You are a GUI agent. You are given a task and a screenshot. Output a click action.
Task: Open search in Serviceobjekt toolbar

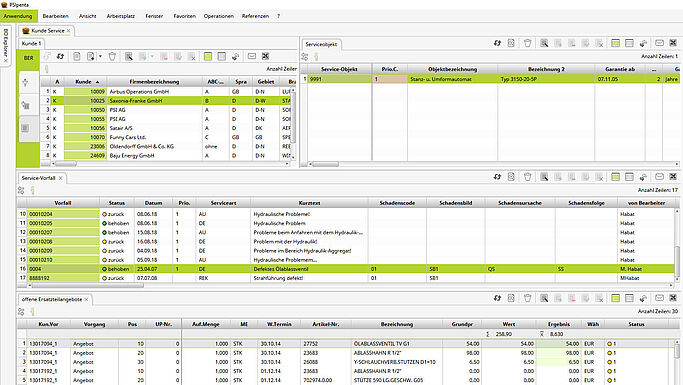544,43
